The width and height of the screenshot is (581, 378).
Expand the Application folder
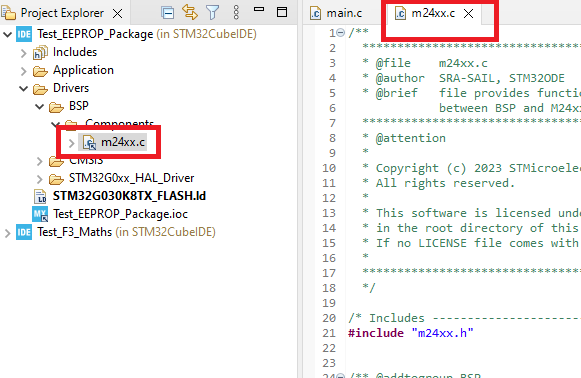coord(24,71)
